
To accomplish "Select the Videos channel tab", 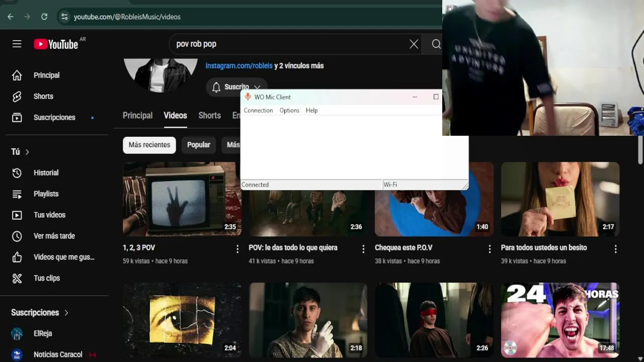I will pyautogui.click(x=175, y=116).
